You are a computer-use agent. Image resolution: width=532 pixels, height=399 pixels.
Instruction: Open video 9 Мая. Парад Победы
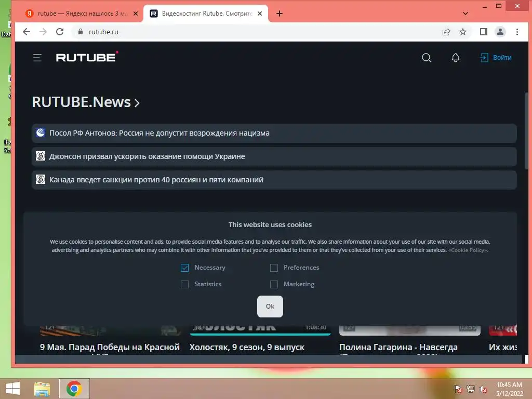(110, 347)
